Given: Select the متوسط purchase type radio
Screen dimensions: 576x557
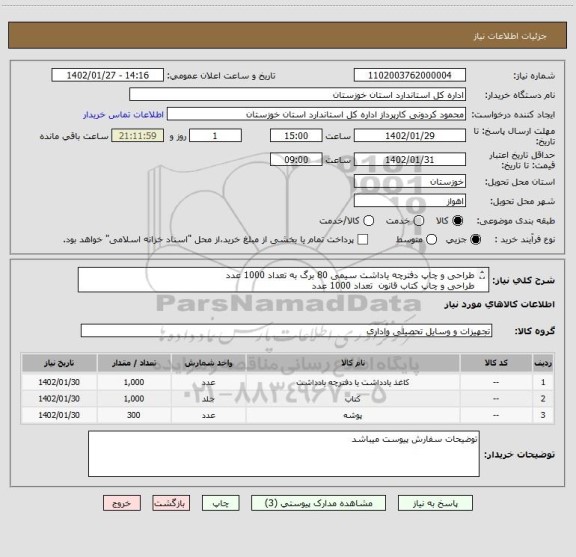Looking at the screenshot, I should (432, 240).
